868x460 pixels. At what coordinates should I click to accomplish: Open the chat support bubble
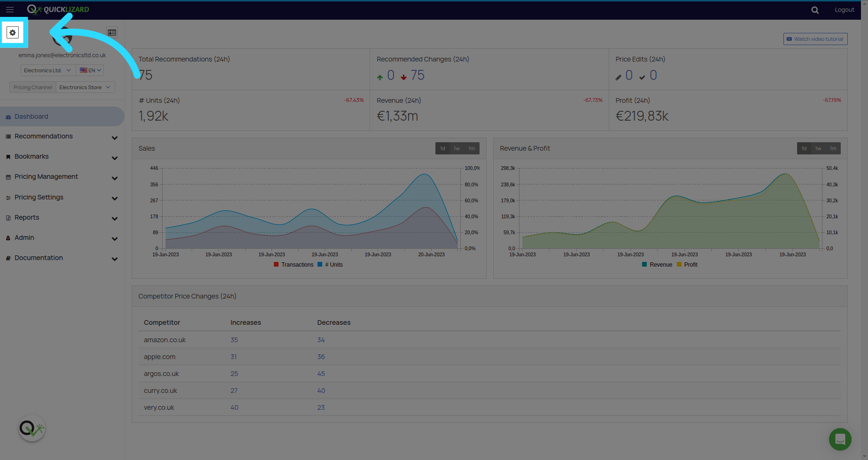[840, 439]
